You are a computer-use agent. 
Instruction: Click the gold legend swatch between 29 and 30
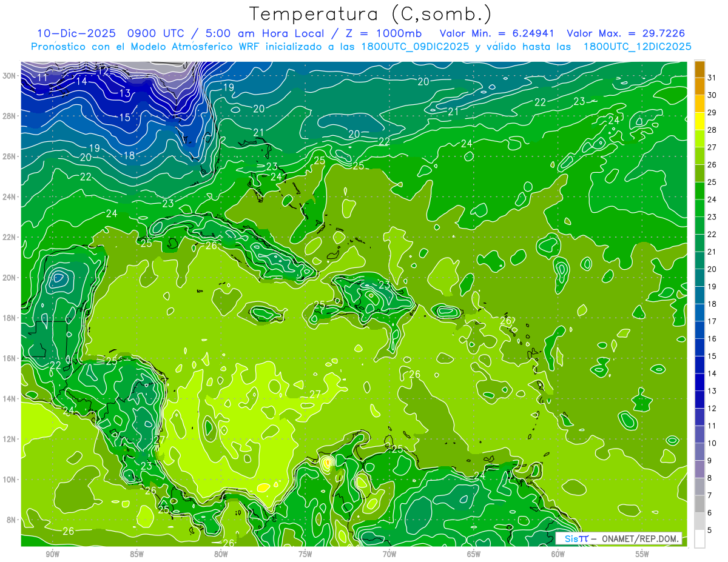tap(699, 104)
